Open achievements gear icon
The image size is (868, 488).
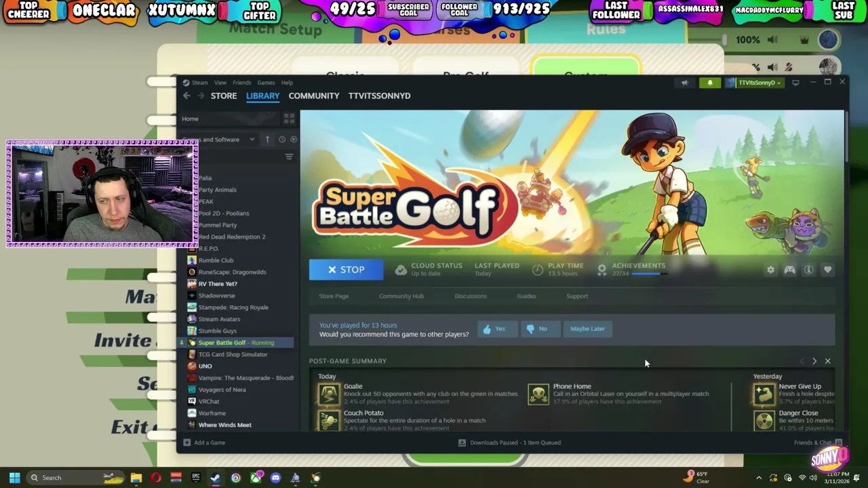tap(601, 270)
